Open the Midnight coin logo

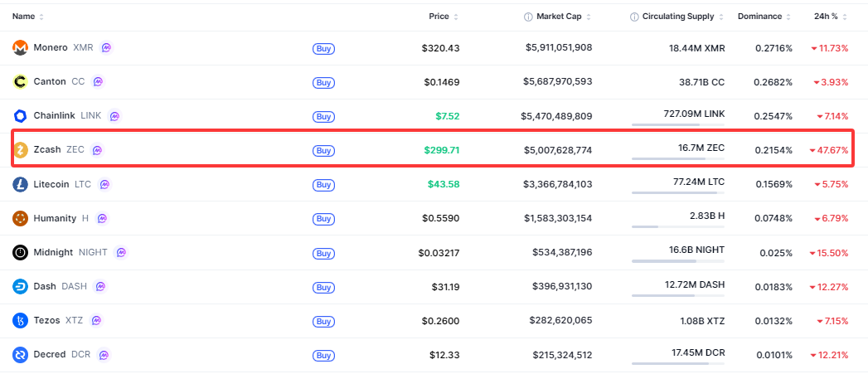tap(20, 253)
